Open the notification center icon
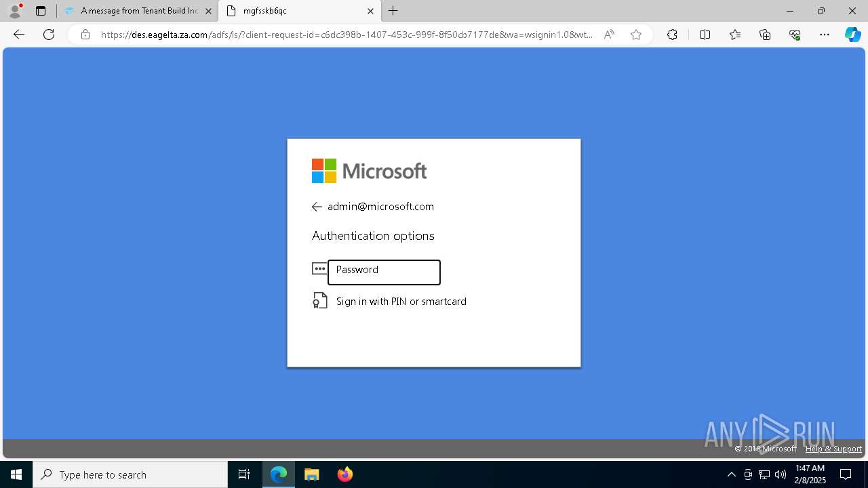Screen dimensions: 868x488 846,474
